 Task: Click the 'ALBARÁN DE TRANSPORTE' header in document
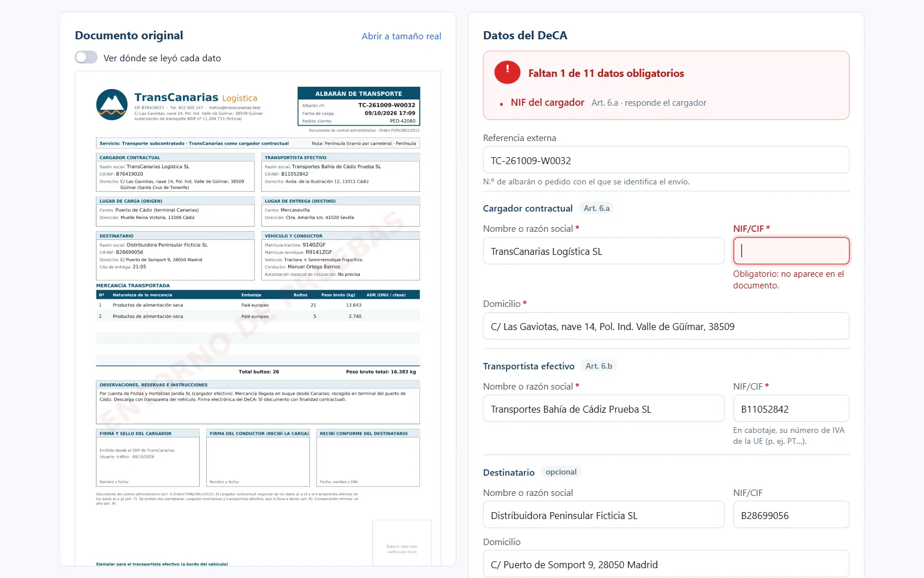coord(359,94)
